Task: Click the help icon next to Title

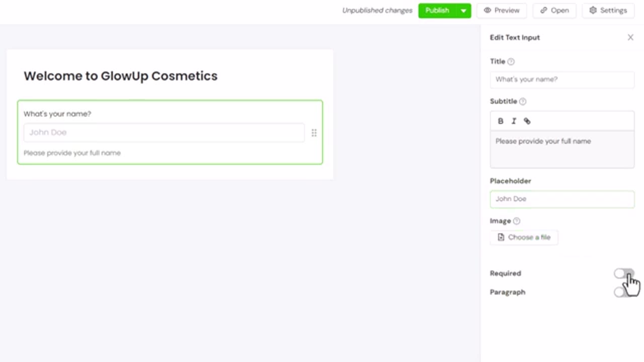Action: coord(511,61)
